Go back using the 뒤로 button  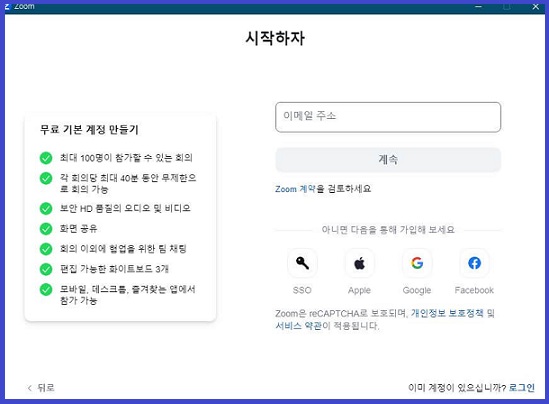[41, 388]
